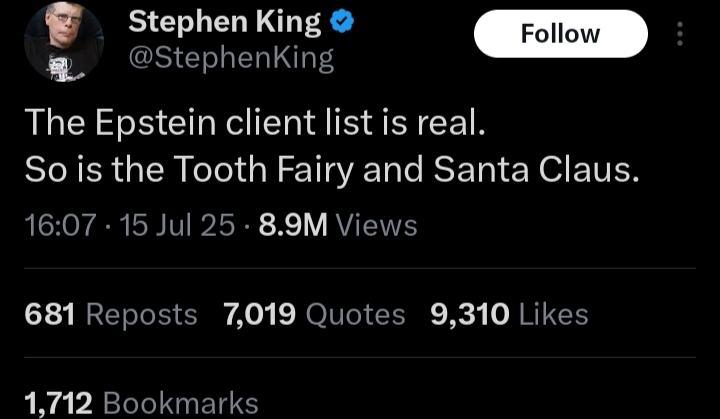Screen dimensions: 720x419
Task: Click the word Reposts label
Action: tap(142, 316)
